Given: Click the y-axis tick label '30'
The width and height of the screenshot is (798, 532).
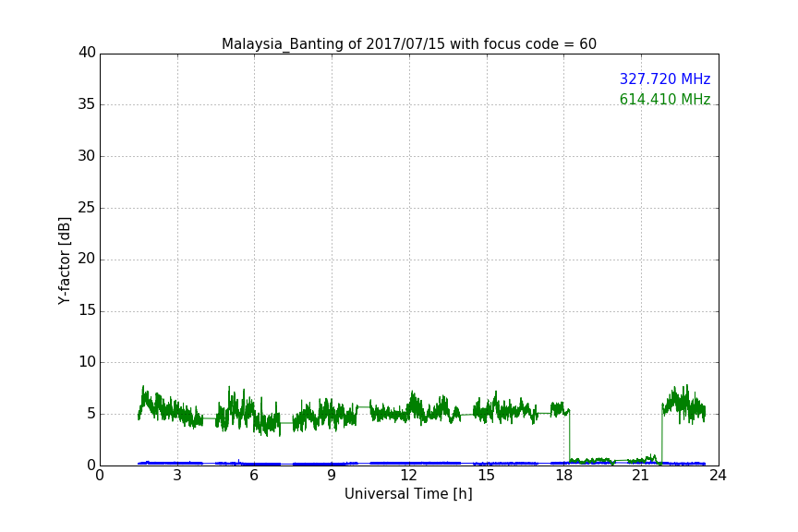Looking at the screenshot, I should point(87,156).
